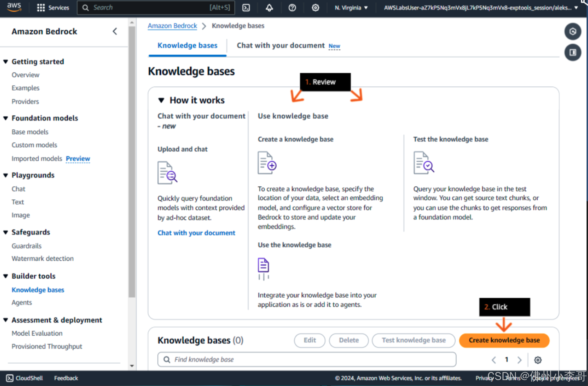The width and height of the screenshot is (588, 386).
Task: Open console settings gear in top bar
Action: point(315,8)
